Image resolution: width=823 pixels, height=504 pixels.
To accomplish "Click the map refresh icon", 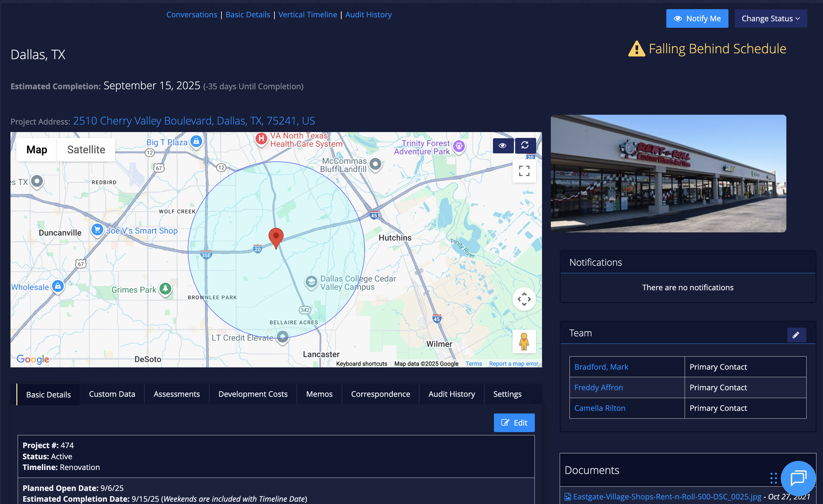I will [x=525, y=145].
